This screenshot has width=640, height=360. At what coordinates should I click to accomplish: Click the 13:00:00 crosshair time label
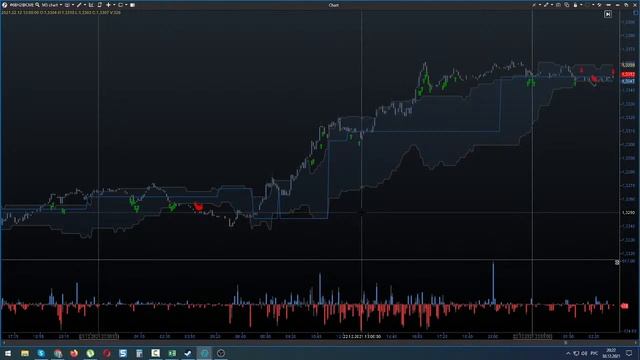pyautogui.click(x=362, y=337)
